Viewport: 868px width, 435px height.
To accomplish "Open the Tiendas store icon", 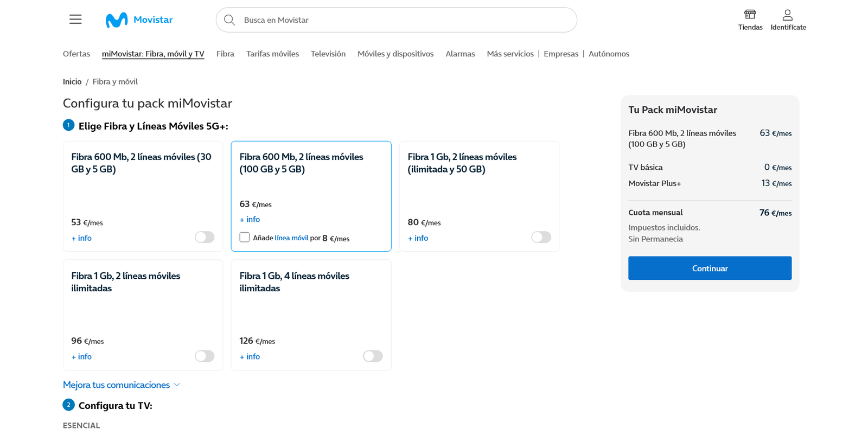I will tap(750, 14).
